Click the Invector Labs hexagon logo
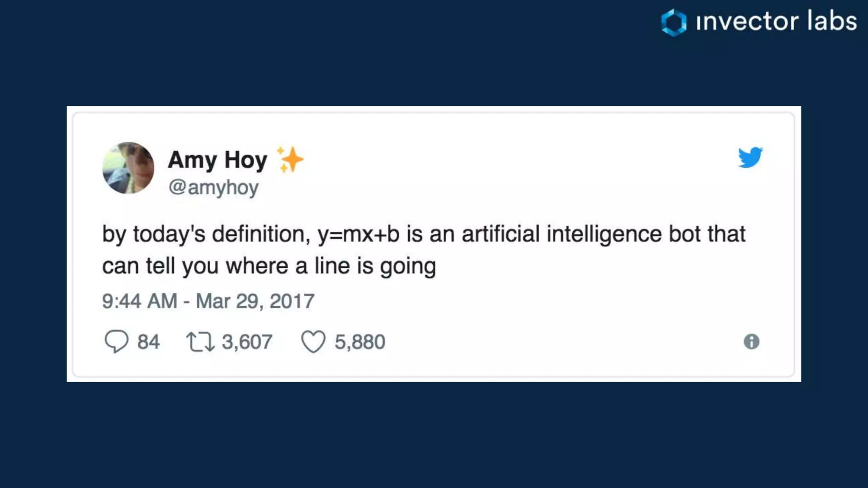 pyautogui.click(x=674, y=22)
